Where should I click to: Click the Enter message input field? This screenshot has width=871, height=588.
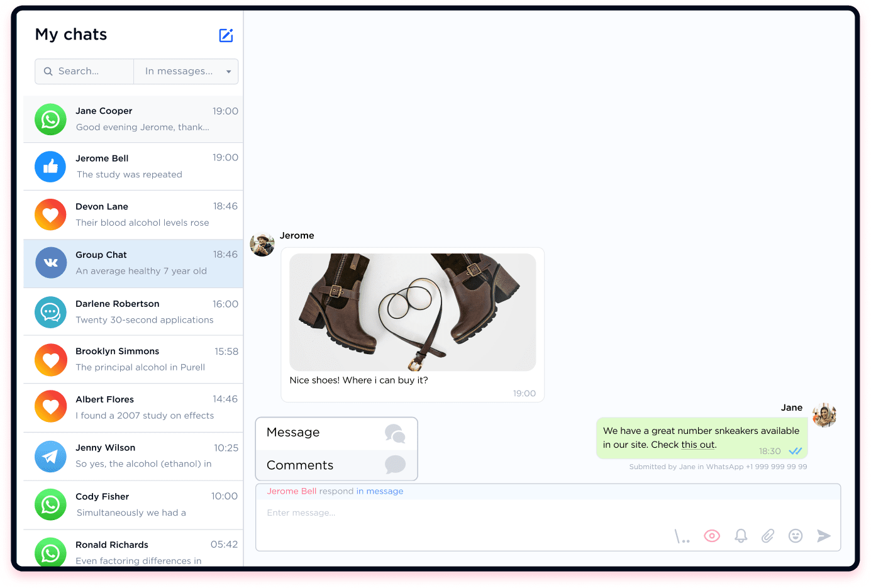tap(440, 513)
